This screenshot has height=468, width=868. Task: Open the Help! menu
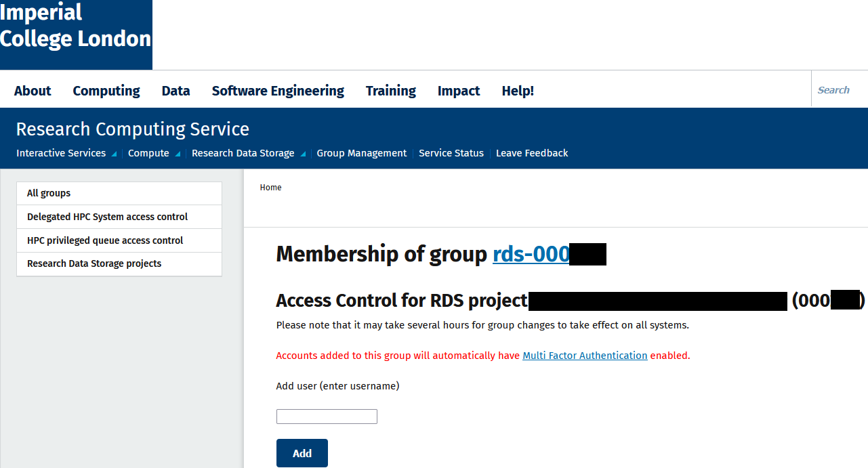tap(518, 91)
